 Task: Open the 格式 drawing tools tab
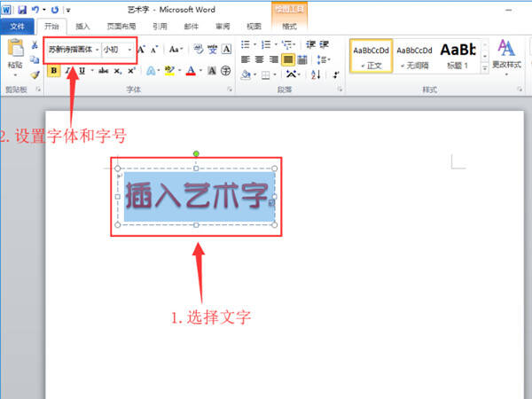pyautogui.click(x=289, y=26)
